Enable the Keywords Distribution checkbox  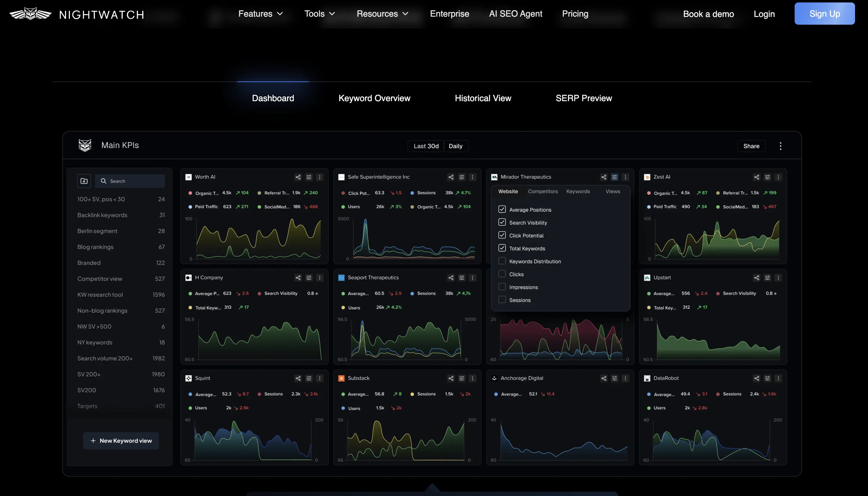click(x=502, y=261)
